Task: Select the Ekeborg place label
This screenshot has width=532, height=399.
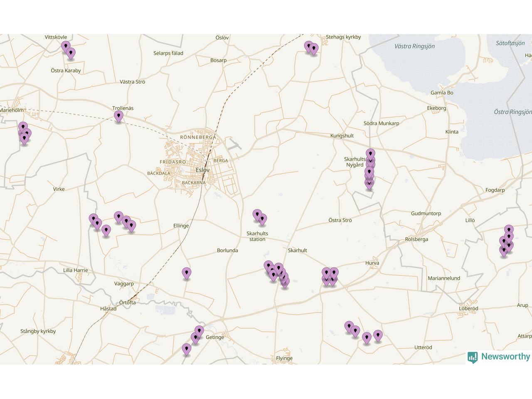Action: pos(436,108)
